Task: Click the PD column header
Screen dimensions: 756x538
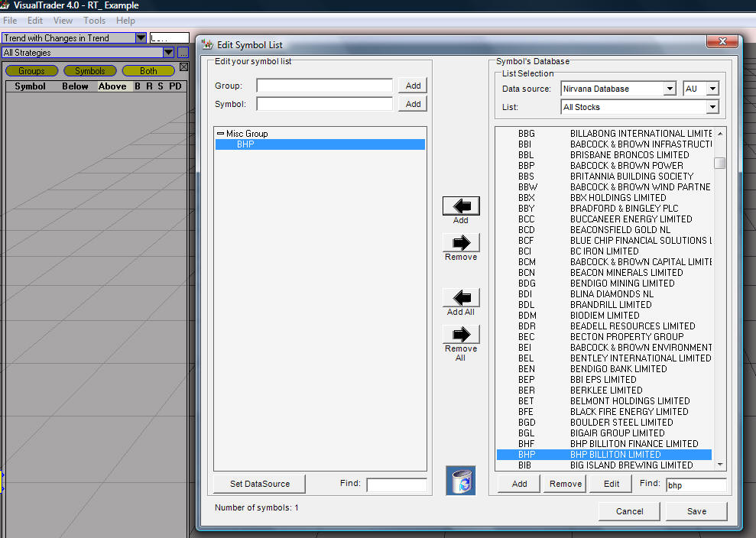Action: [176, 86]
